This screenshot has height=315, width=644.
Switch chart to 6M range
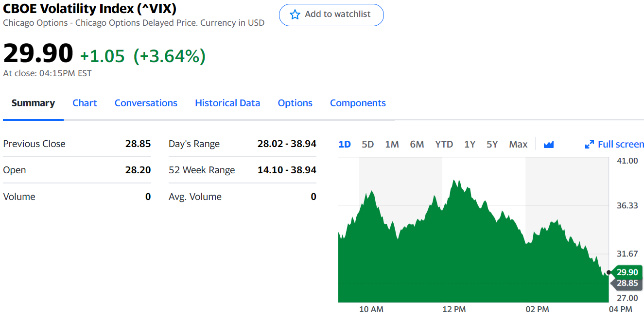(x=417, y=144)
